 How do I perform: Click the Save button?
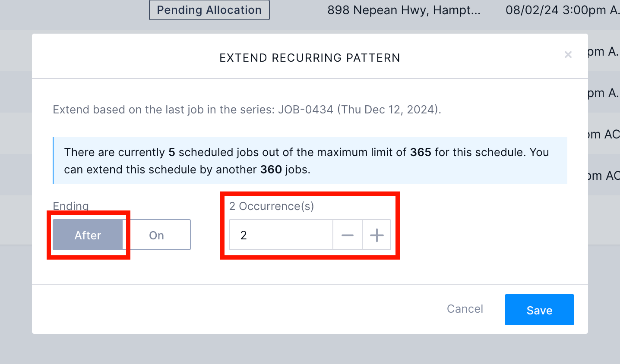[539, 310]
